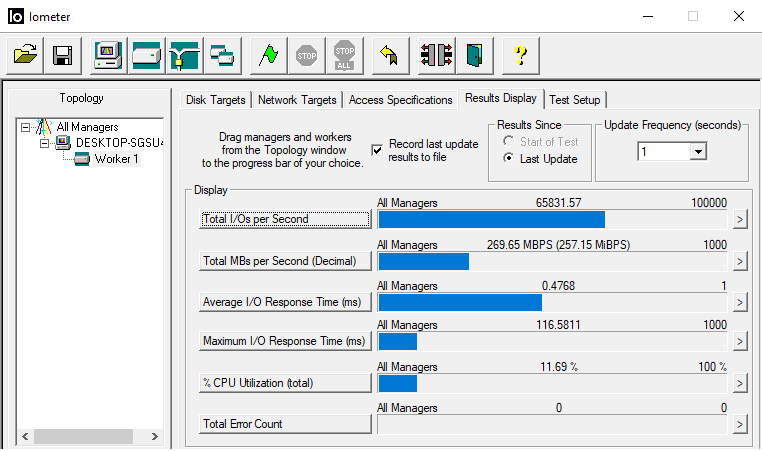This screenshot has height=451, width=762.
Task: Click Average I/O Response Time button
Action: (x=285, y=302)
